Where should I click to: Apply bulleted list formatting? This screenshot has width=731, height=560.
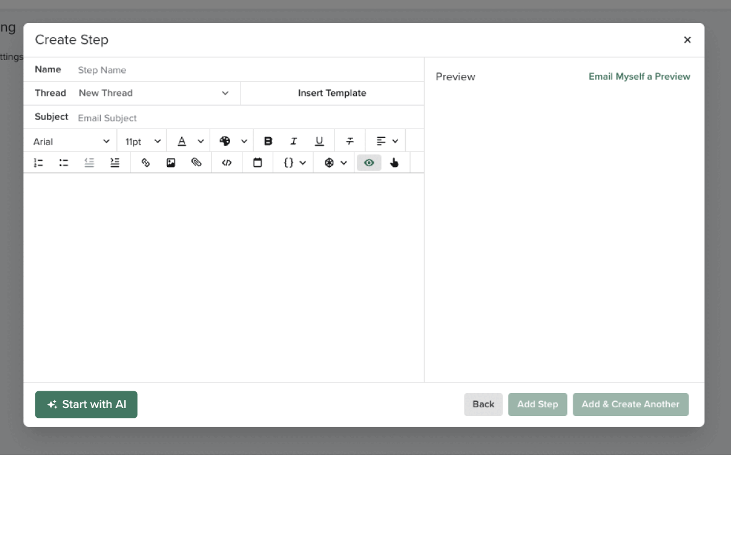(63, 163)
